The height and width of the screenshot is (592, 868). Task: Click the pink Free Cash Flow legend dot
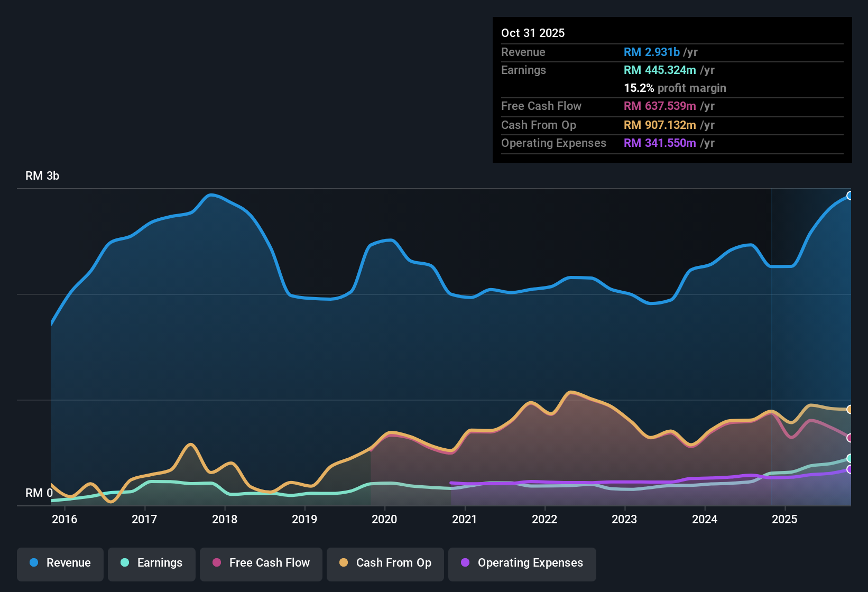point(216,563)
